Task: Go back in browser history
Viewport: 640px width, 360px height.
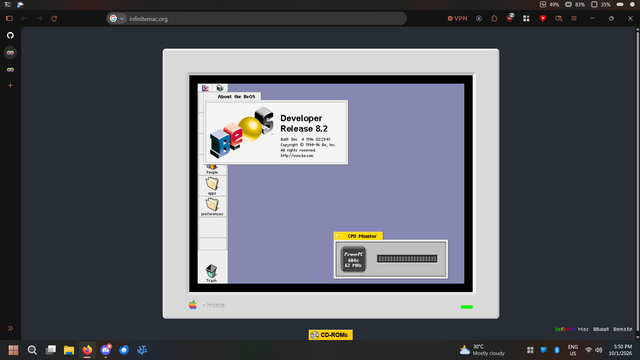Action: click(24, 19)
